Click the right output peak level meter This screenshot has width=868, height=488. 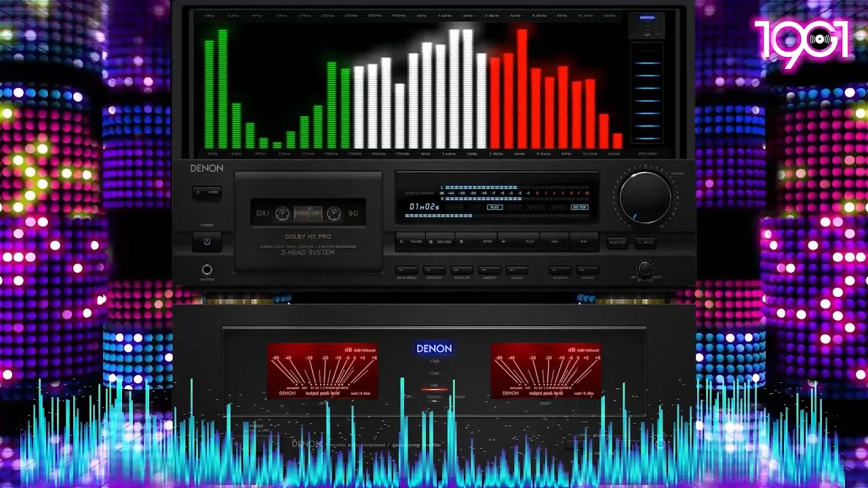tap(547, 370)
